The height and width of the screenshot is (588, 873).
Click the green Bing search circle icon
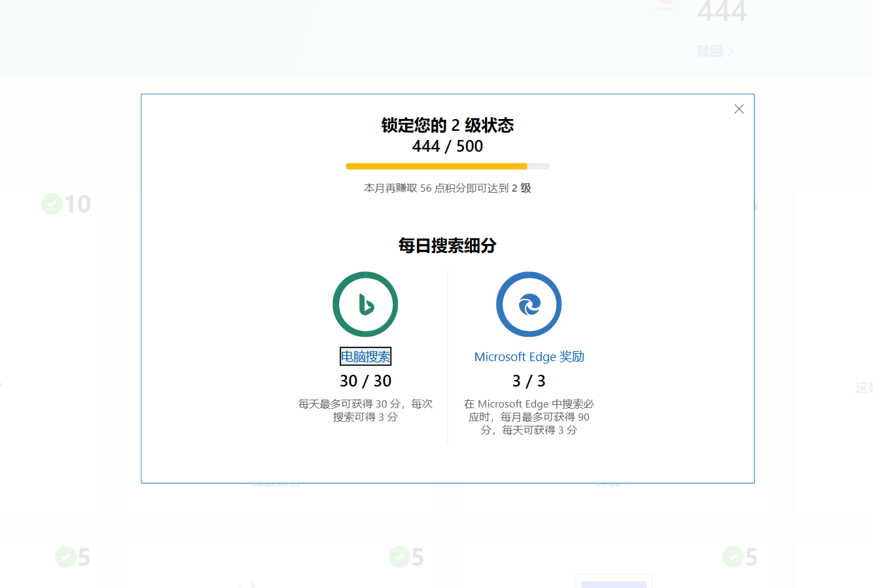tap(365, 304)
